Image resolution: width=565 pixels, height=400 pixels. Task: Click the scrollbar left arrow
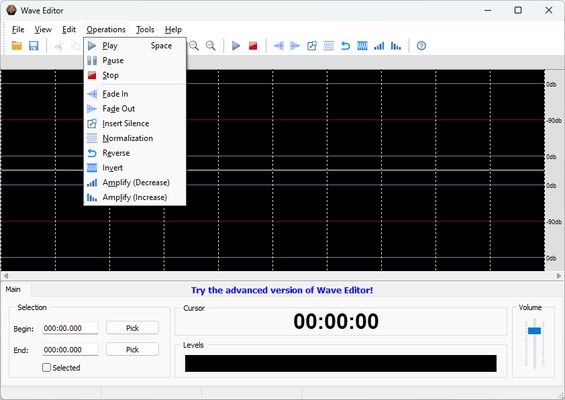click(x=6, y=276)
